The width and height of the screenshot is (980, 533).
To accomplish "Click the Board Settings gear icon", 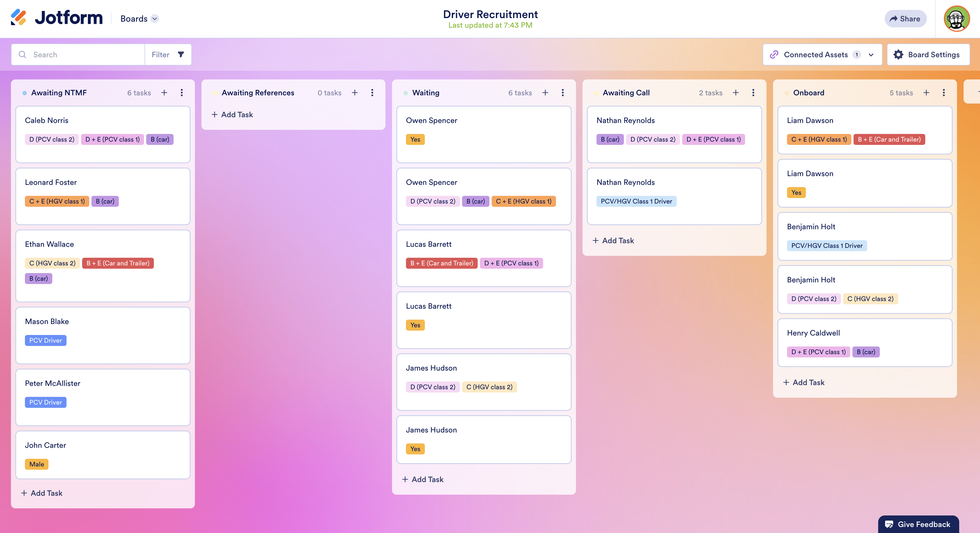I will (x=898, y=55).
